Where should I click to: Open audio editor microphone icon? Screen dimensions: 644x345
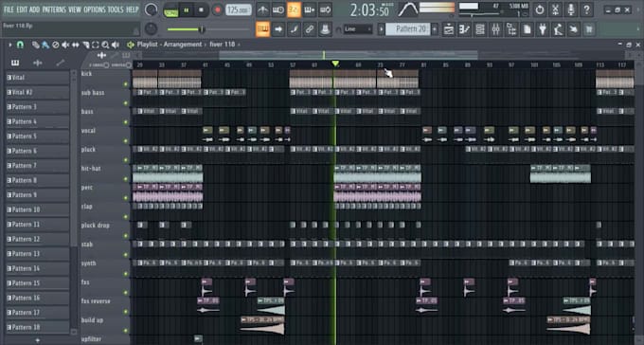click(x=571, y=9)
